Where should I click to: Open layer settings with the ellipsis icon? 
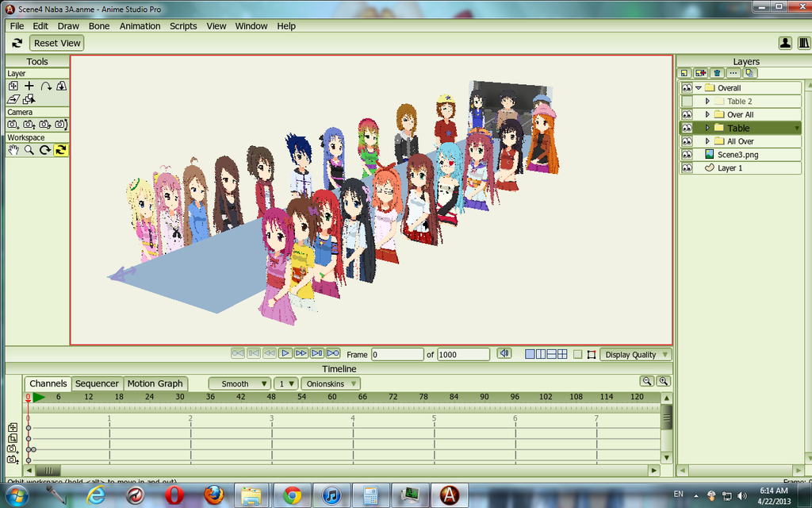tap(733, 73)
